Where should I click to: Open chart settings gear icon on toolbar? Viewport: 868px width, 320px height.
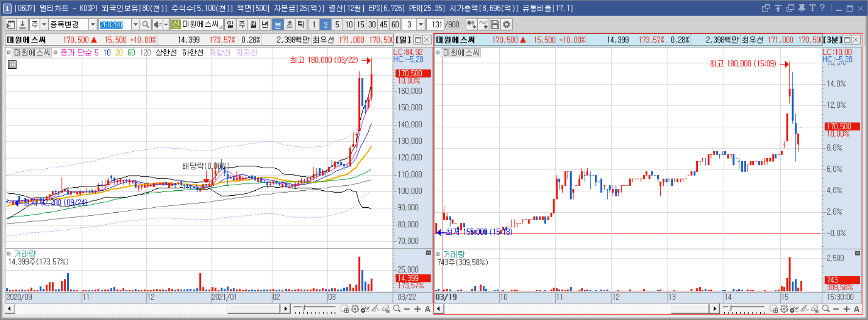[x=507, y=24]
